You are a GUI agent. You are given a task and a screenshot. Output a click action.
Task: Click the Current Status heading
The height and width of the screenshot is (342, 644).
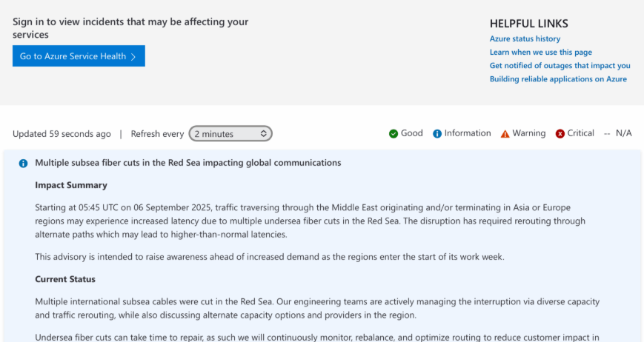[x=65, y=279]
